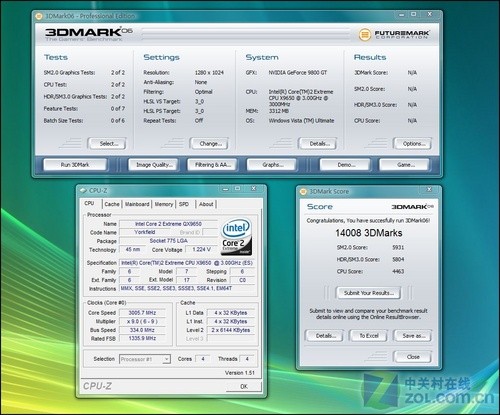Click the 3DMark06 title bar app icon
This screenshot has height=415, width=500.
click(39, 16)
